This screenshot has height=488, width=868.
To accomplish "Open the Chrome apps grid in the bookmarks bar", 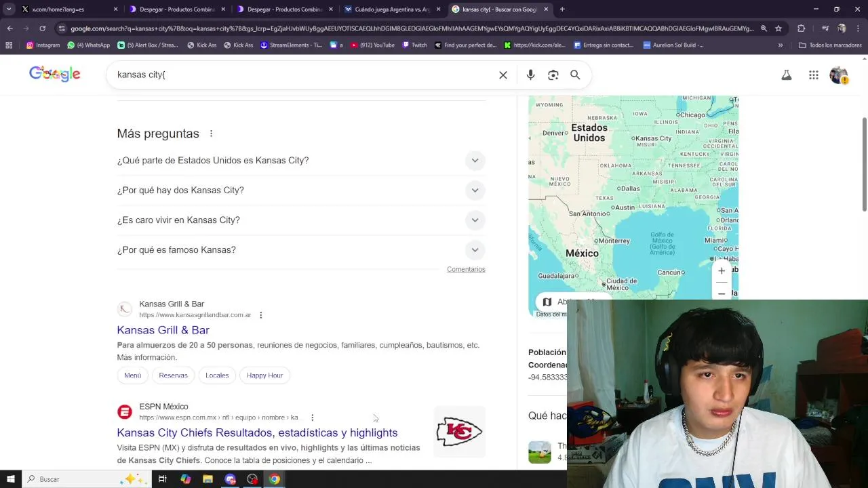I will [x=9, y=45].
